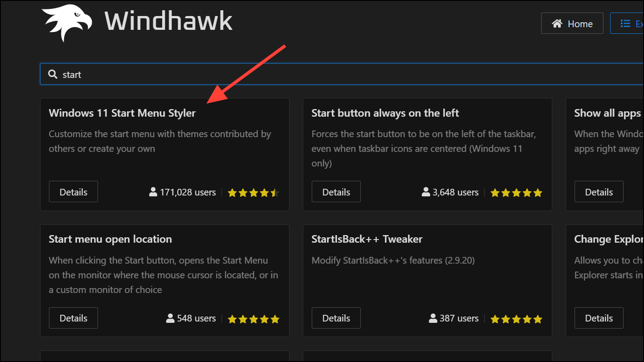Click the Windhawk hawk logo icon
The width and height of the screenshot is (644, 362).
(x=67, y=22)
